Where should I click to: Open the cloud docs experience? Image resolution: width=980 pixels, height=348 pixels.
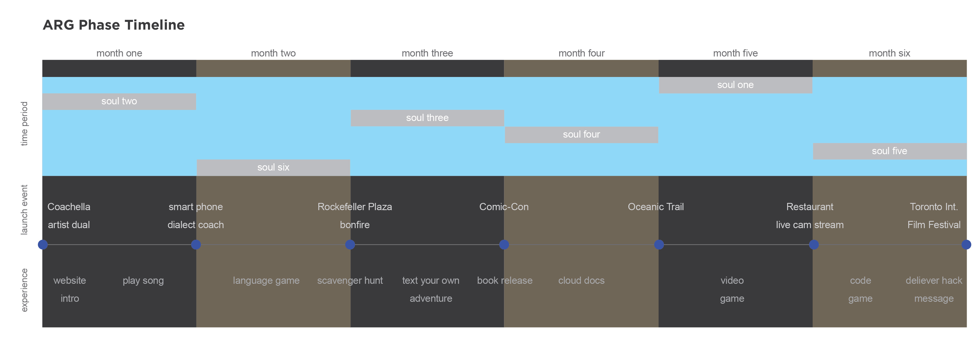click(x=581, y=281)
